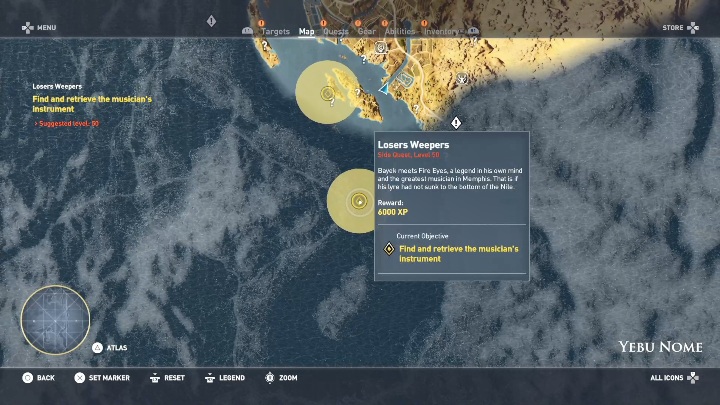Click the tracked quest objective in left panel
The height and width of the screenshot is (405, 720).
92,104
